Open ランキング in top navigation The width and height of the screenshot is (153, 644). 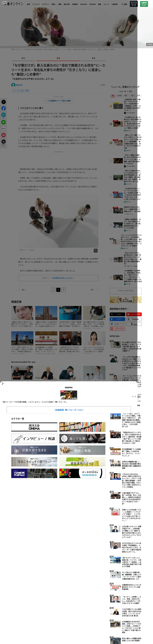(36, 4)
